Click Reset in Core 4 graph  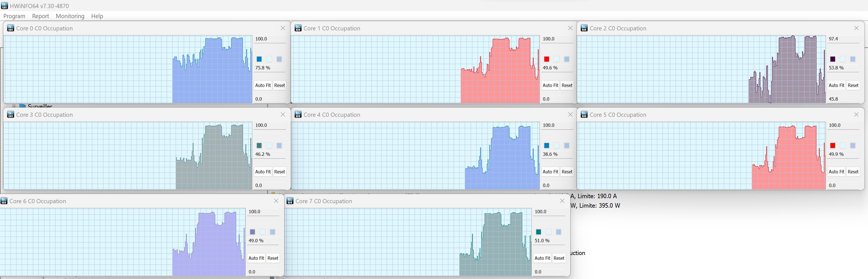567,171
